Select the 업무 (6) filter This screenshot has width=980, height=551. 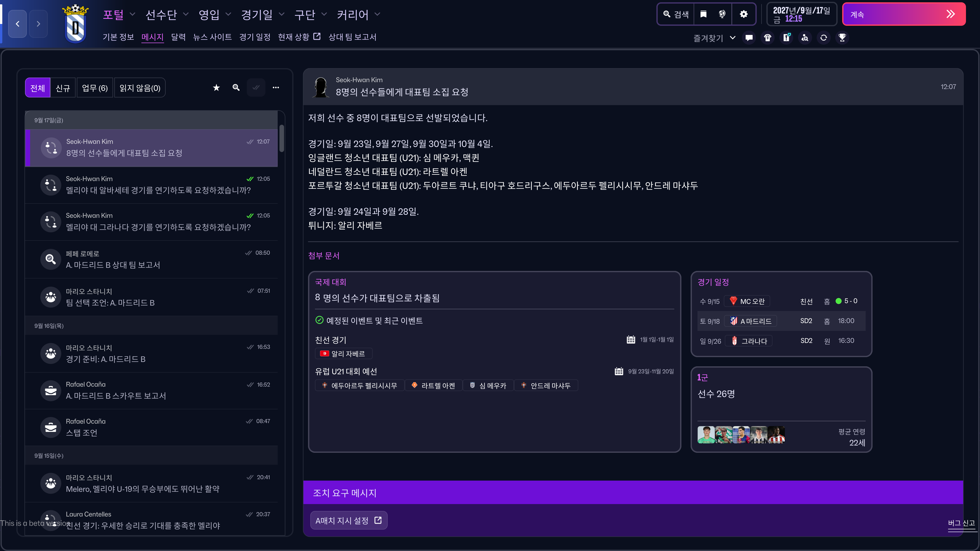95,88
